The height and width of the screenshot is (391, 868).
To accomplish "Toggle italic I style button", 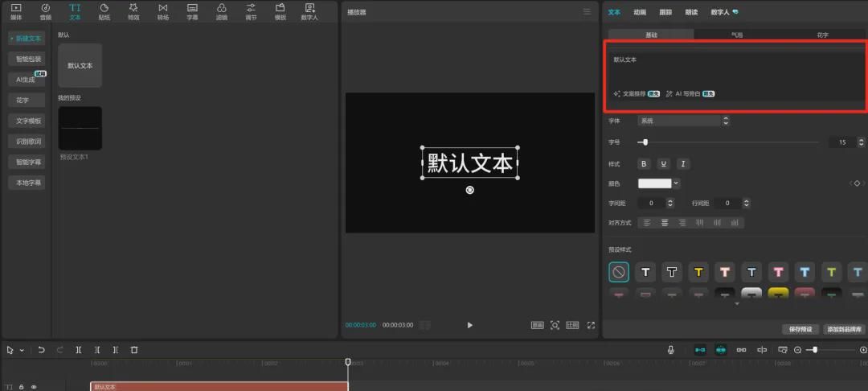I will coord(683,164).
